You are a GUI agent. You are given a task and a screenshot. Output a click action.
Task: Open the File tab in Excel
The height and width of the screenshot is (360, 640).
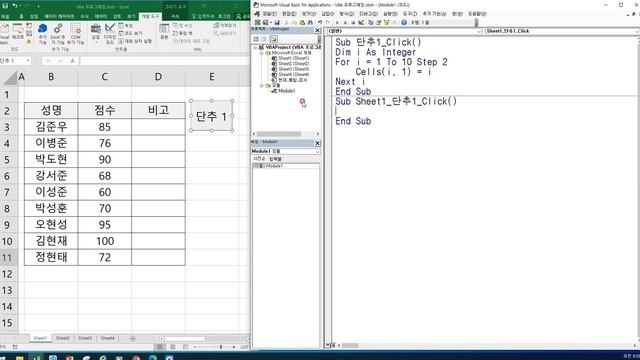[5, 17]
